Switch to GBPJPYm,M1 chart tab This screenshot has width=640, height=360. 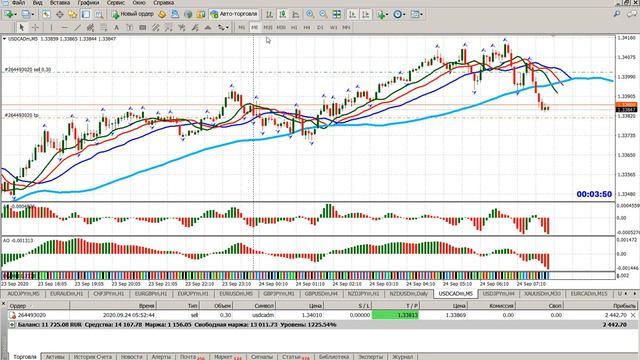point(279,293)
